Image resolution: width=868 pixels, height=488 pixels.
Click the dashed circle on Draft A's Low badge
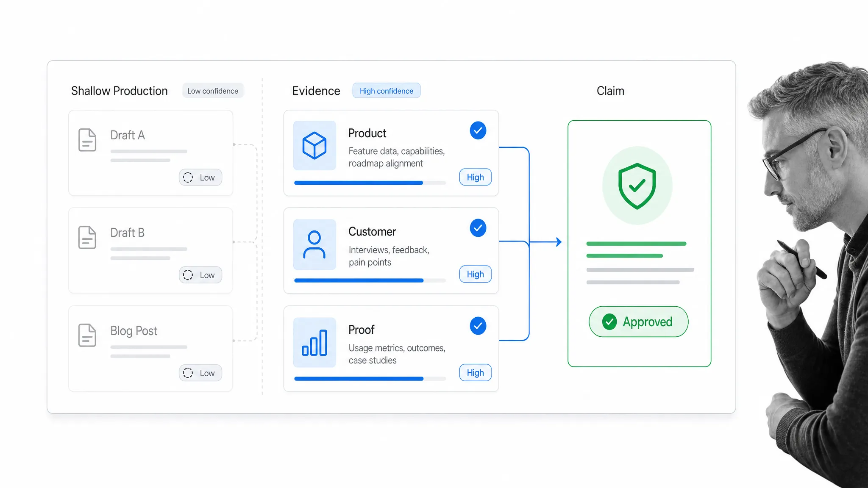click(x=188, y=177)
